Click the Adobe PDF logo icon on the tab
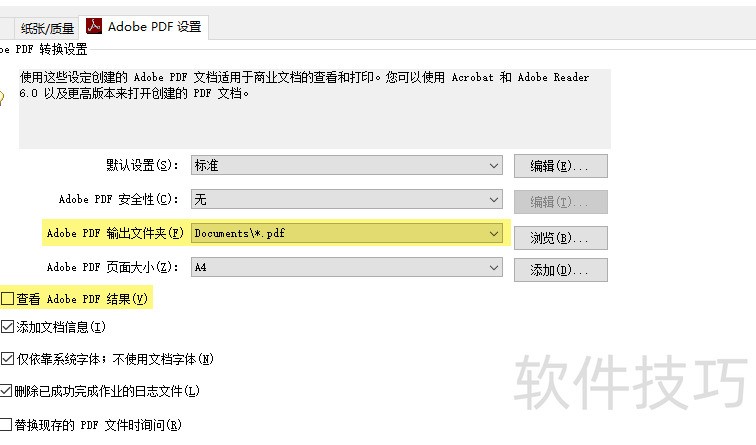The image size is (756, 445). 95,26
